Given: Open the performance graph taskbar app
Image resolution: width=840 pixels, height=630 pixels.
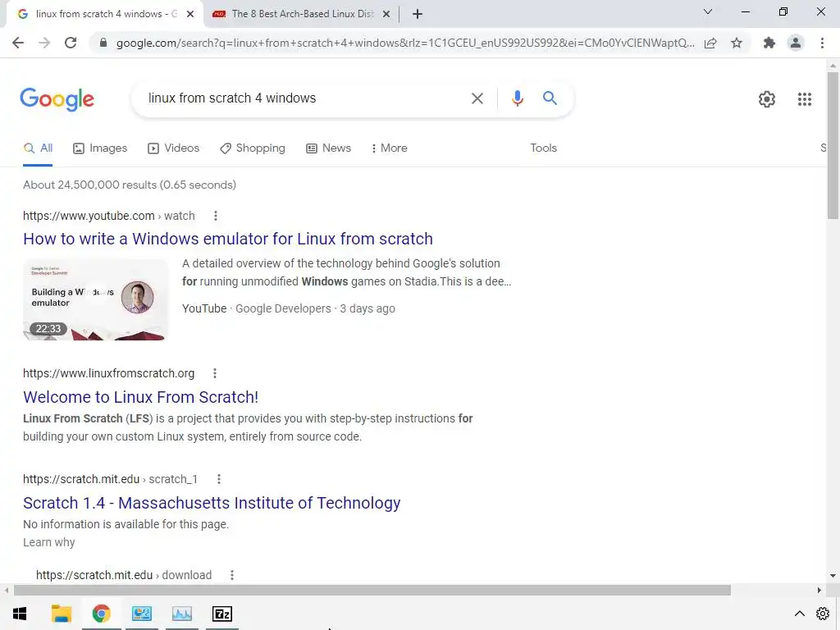Looking at the screenshot, I should (182, 614).
